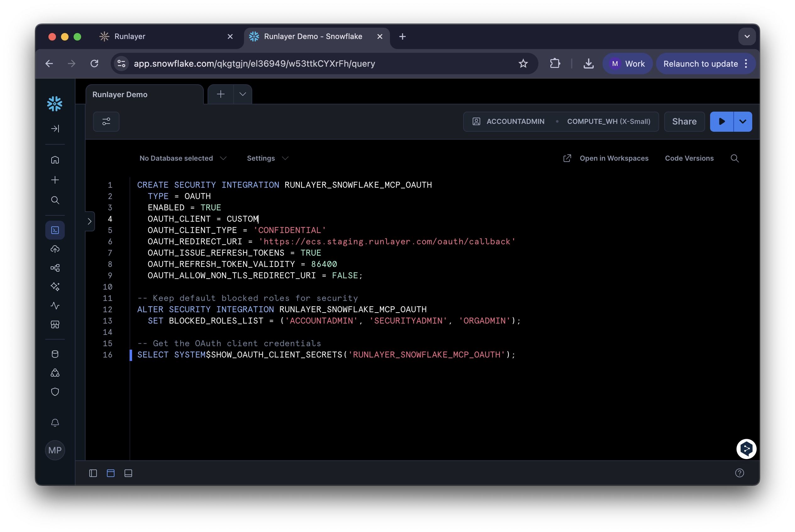Click the Share button

click(684, 121)
